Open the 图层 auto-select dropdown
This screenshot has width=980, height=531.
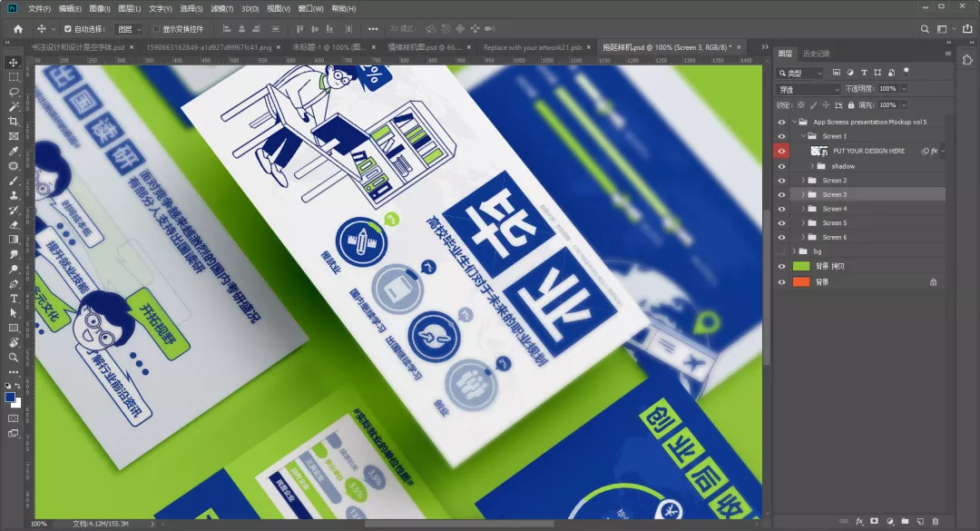[x=130, y=29]
